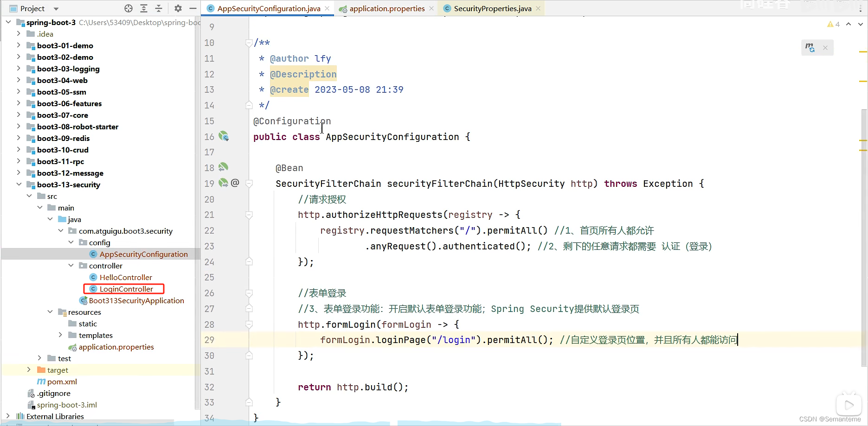Screen dimensions: 868x426
Task: Go to previous highlighted error arrow
Action: point(849,24)
